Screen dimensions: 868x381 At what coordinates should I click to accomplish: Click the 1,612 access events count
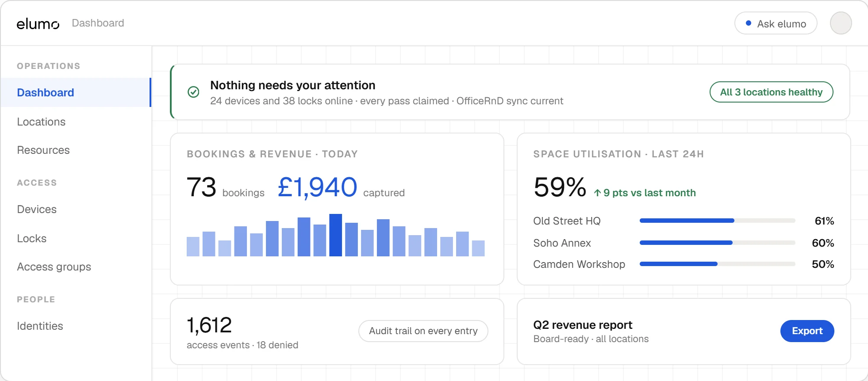209,325
